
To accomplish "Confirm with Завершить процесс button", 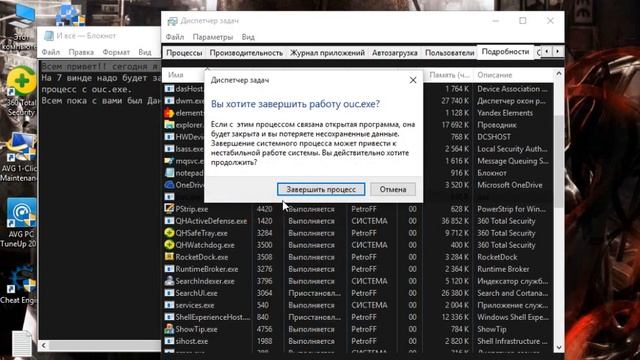I will coord(321,189).
